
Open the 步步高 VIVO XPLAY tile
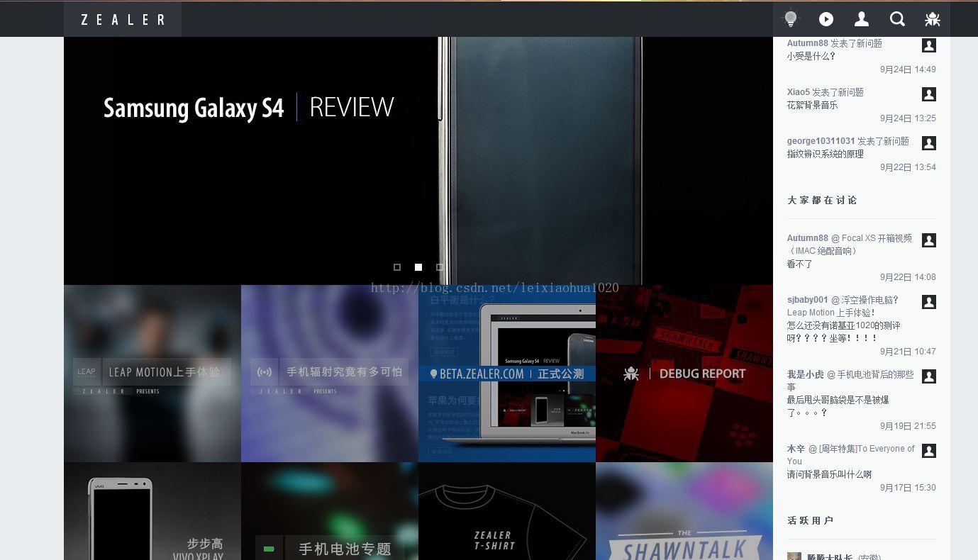point(152,511)
